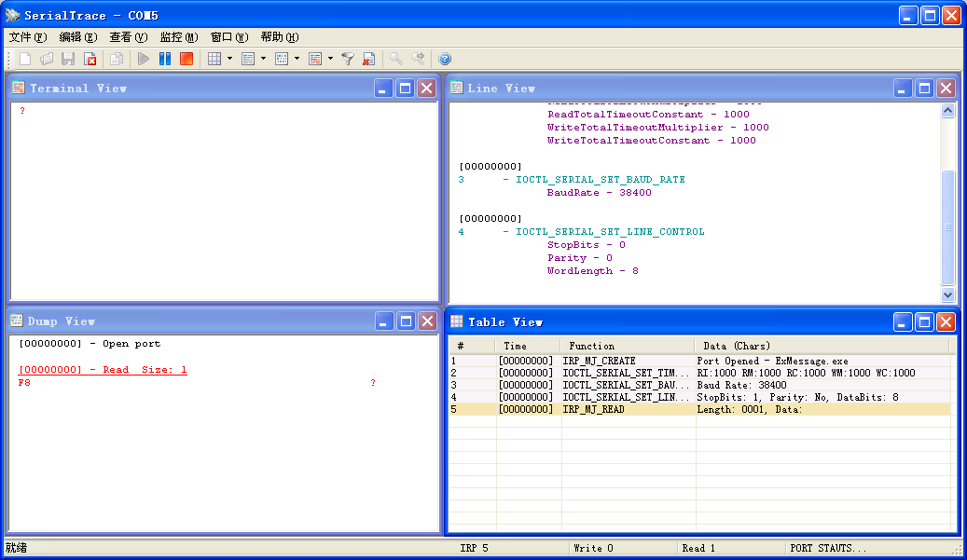Click the close file red X icon

point(90,59)
